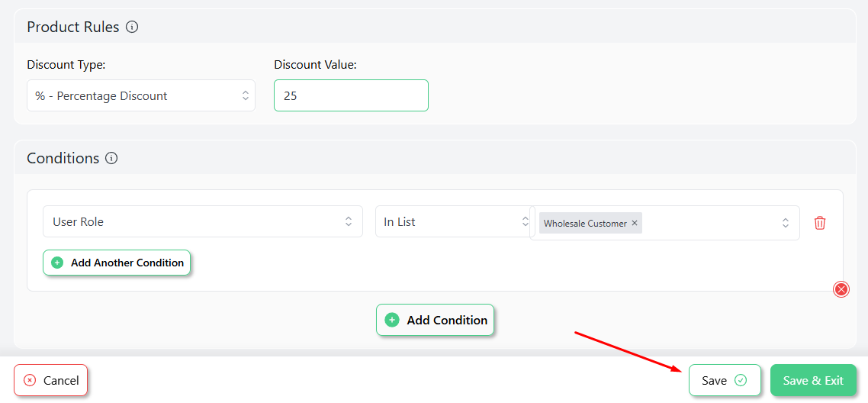This screenshot has width=868, height=403.
Task: Click the info icon beside Product Rules
Action: pyautogui.click(x=132, y=27)
